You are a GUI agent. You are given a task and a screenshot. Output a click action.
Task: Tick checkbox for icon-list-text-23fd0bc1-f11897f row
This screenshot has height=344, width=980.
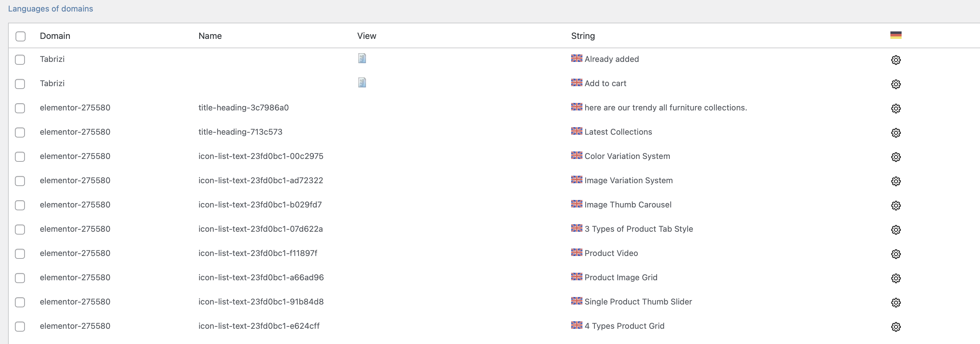tap(20, 254)
